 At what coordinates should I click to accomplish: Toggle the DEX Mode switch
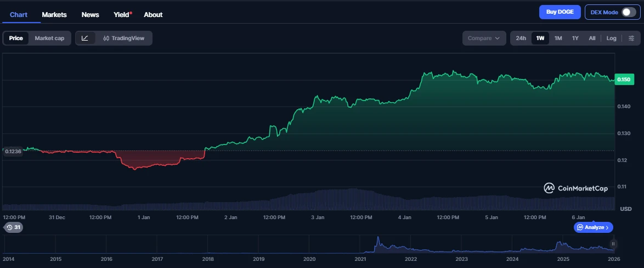[x=629, y=12]
